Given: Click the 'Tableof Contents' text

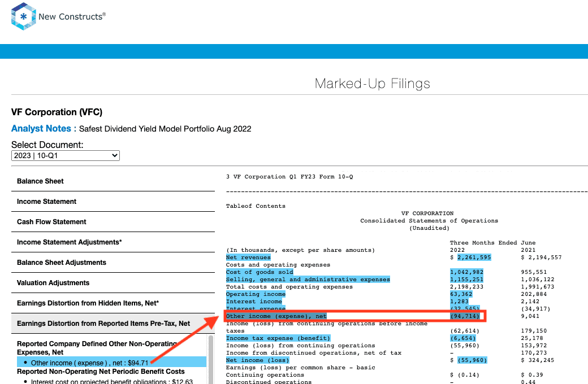Looking at the screenshot, I should [x=256, y=206].
